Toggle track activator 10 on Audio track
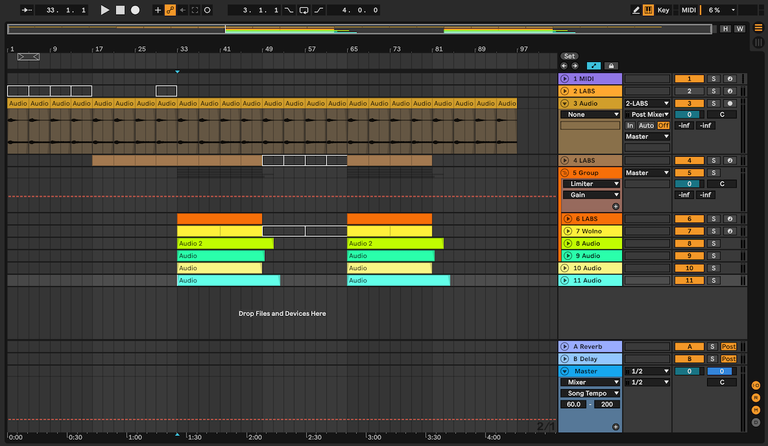Screen dimensions: 768x446 click(689, 268)
